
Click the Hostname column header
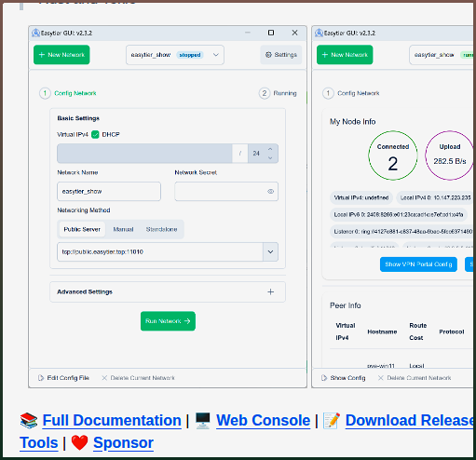coord(382,331)
